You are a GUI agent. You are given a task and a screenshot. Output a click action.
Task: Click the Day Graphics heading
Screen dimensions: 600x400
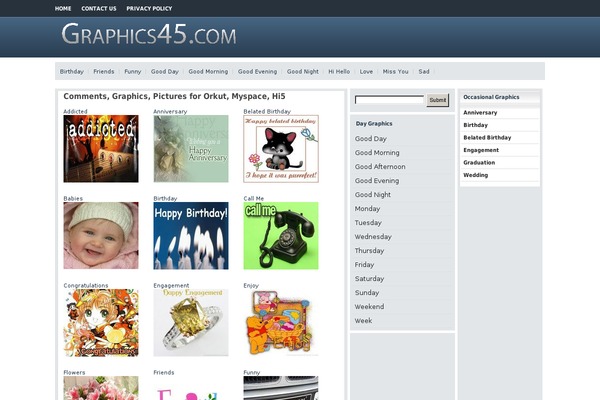[x=374, y=124]
